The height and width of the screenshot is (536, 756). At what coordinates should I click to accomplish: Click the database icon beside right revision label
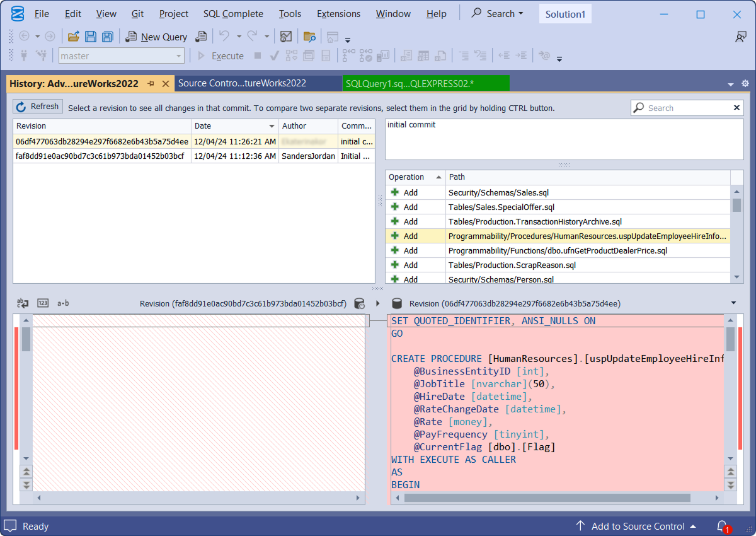point(397,303)
